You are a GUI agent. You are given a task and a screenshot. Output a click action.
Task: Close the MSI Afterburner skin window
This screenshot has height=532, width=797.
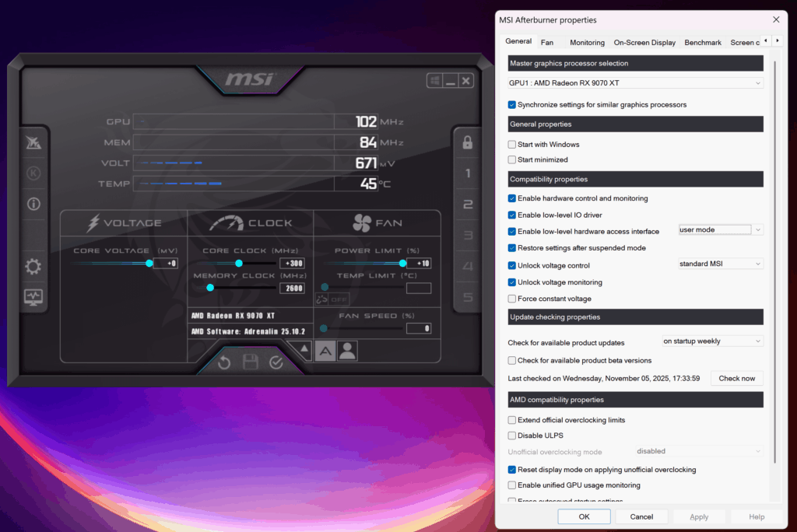click(466, 81)
